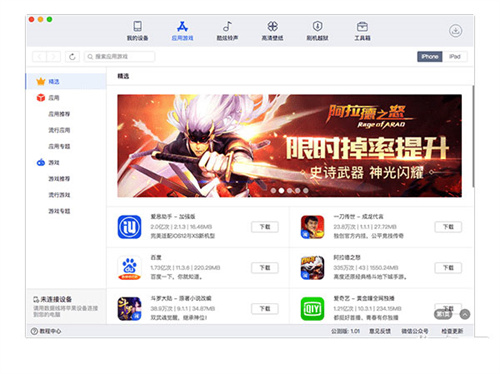The height and width of the screenshot is (374, 500).
Task: Open the blue iU assistant app icon
Action: [129, 227]
